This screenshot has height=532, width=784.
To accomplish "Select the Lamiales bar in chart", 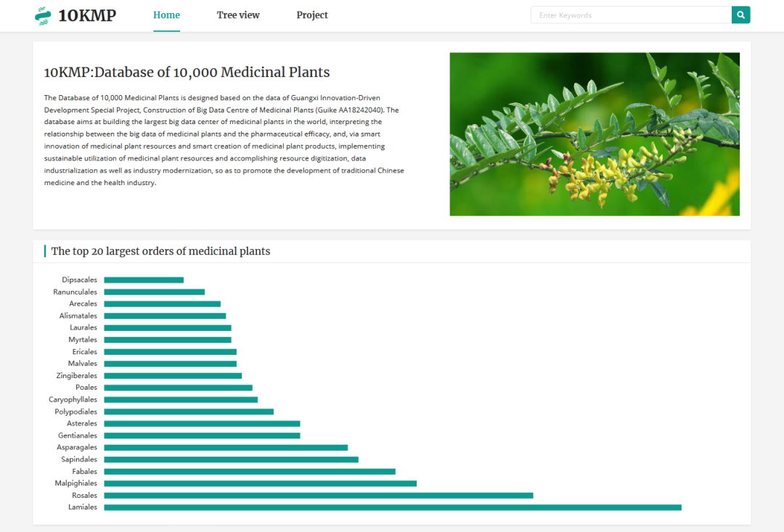I will tap(393, 507).
